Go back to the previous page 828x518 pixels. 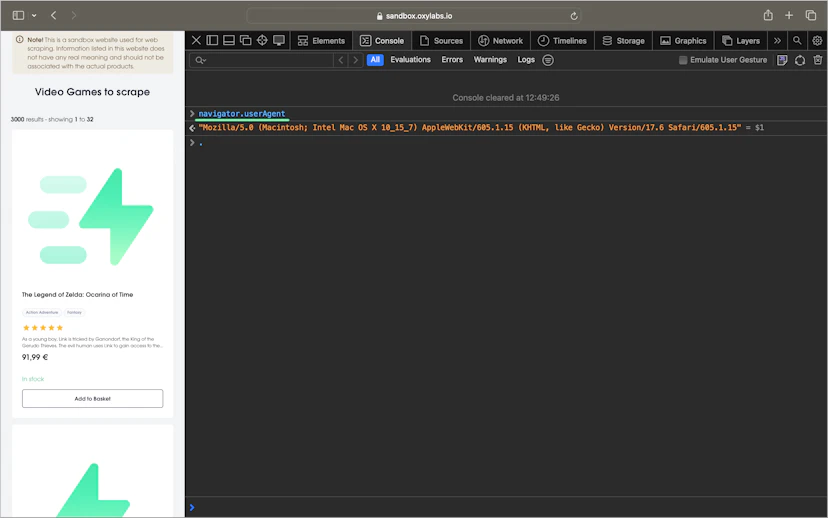(54, 15)
